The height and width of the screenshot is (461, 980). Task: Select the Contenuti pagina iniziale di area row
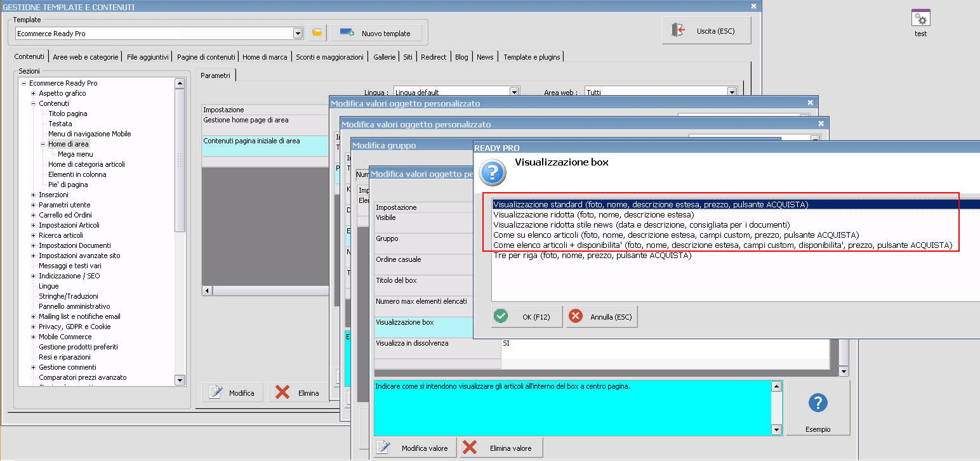coord(265,146)
